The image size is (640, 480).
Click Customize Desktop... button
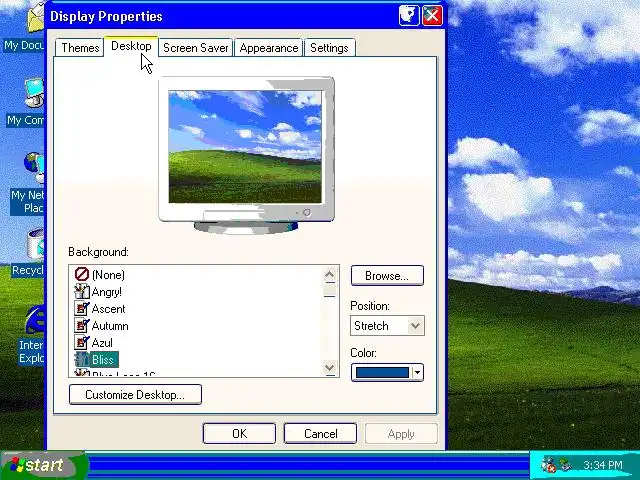point(135,395)
